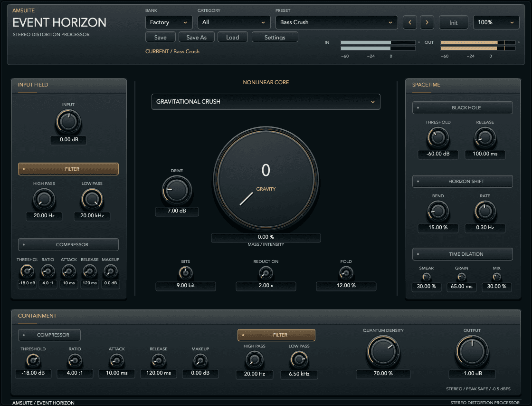Click the 2.00 x reduction value field

click(x=266, y=286)
